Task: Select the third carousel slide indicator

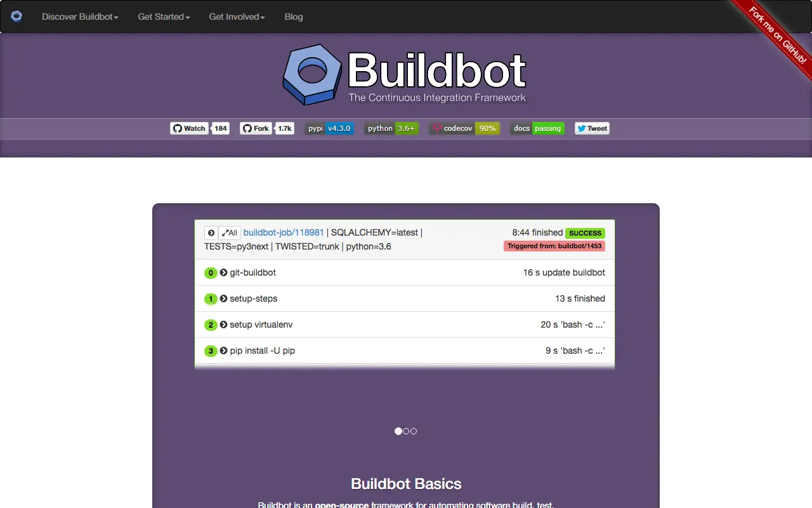Action: [x=414, y=431]
